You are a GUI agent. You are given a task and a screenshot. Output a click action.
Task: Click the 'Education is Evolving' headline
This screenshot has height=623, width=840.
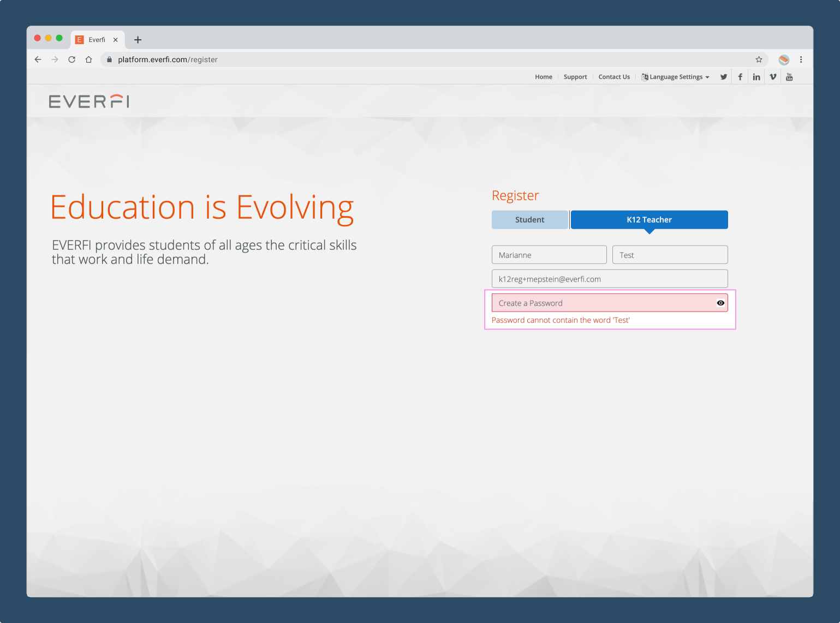(x=202, y=208)
